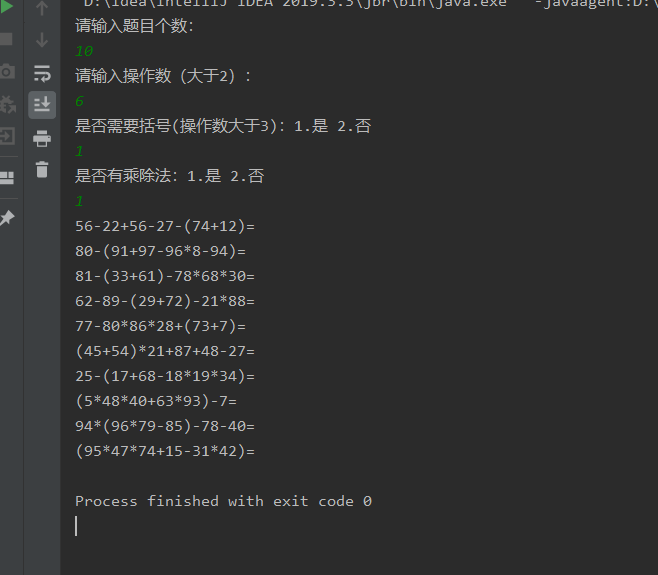Place cursor on empty line after exit code
This screenshot has width=658, height=575.
click(76, 526)
